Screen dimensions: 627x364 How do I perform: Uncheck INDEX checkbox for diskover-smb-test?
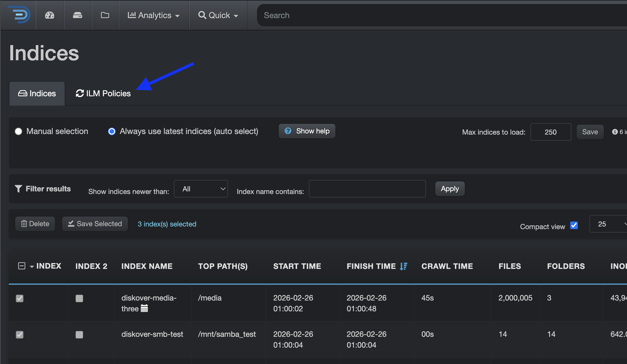[20, 335]
